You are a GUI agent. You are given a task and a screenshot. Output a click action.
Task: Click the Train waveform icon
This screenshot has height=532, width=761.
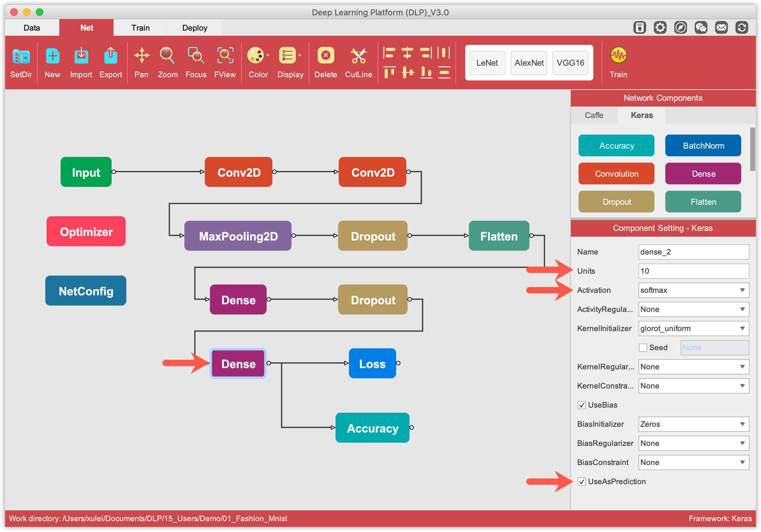[x=618, y=55]
